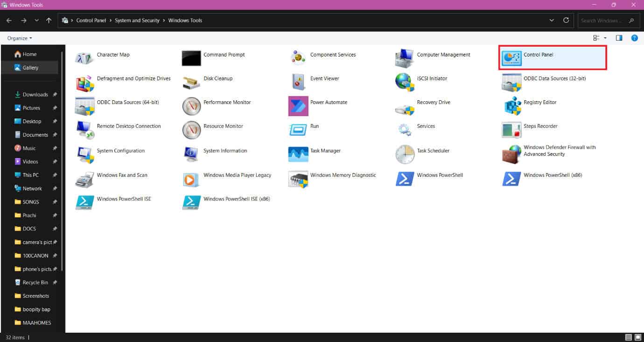Screen dimensions: 644x342
Task: Select the iSCSI Initiator icon
Action: (x=405, y=82)
